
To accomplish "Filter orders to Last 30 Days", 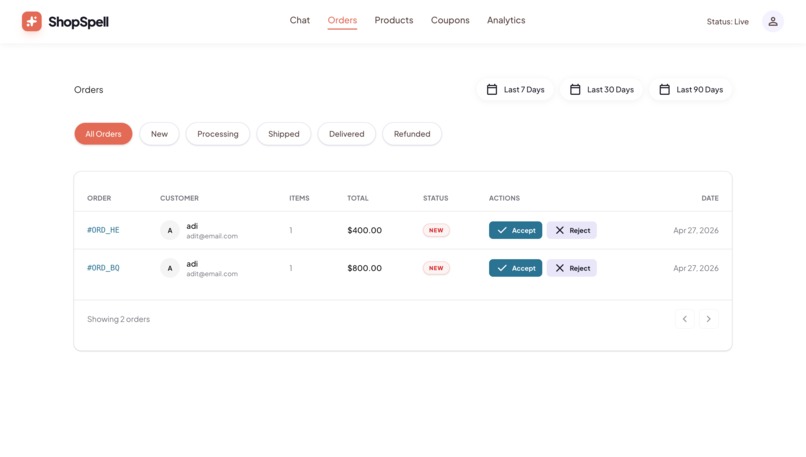I will click(601, 89).
